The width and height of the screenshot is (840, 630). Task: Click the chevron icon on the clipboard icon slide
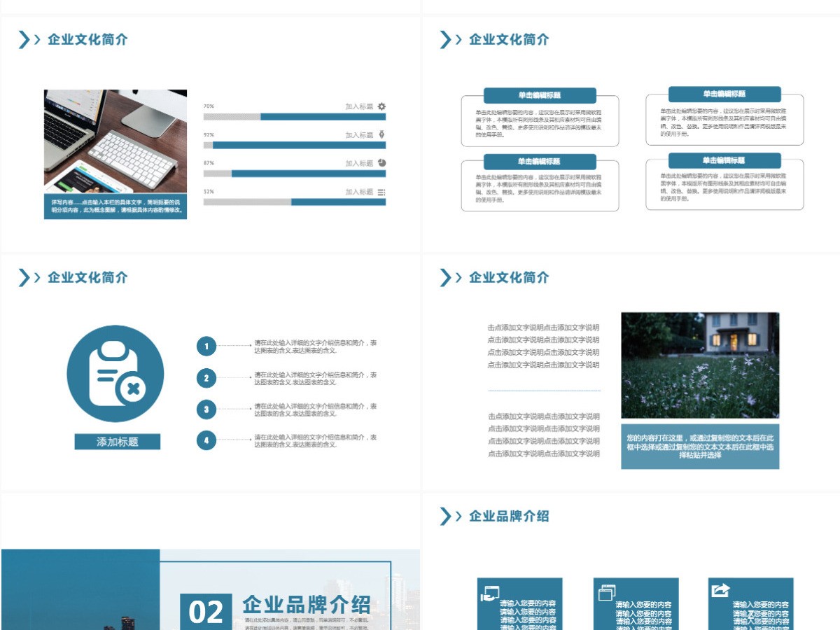[29, 278]
